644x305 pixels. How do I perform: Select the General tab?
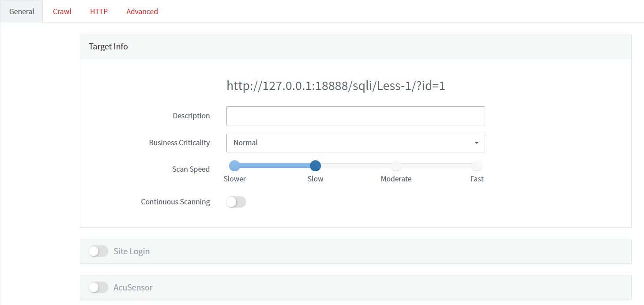click(x=22, y=11)
